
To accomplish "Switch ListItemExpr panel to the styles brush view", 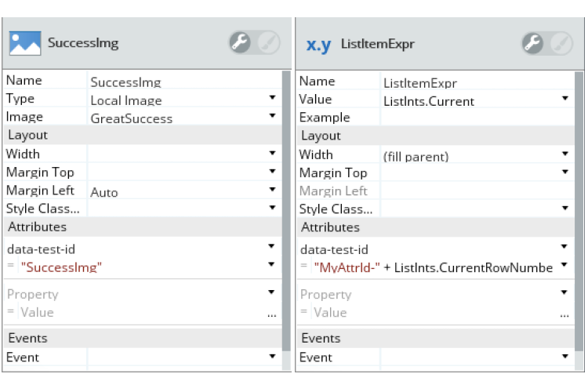I will click(560, 44).
